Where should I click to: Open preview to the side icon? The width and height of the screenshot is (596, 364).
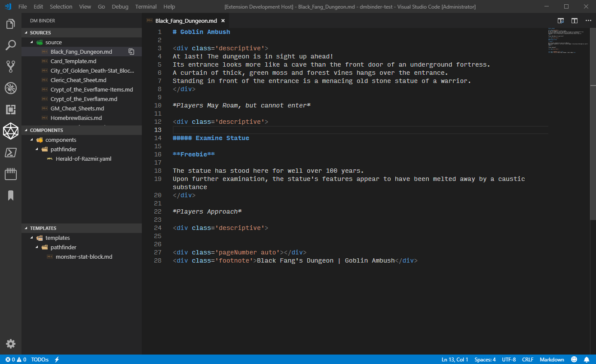[561, 21]
